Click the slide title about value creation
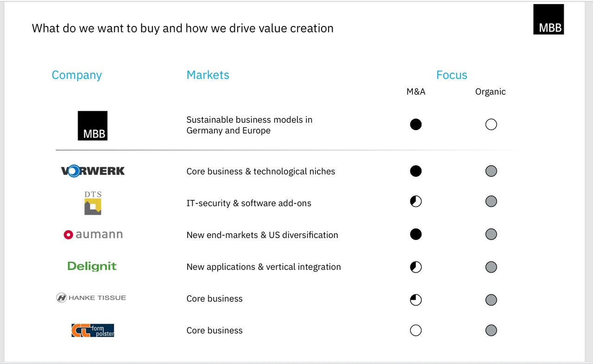This screenshot has width=593, height=364. pos(183,28)
